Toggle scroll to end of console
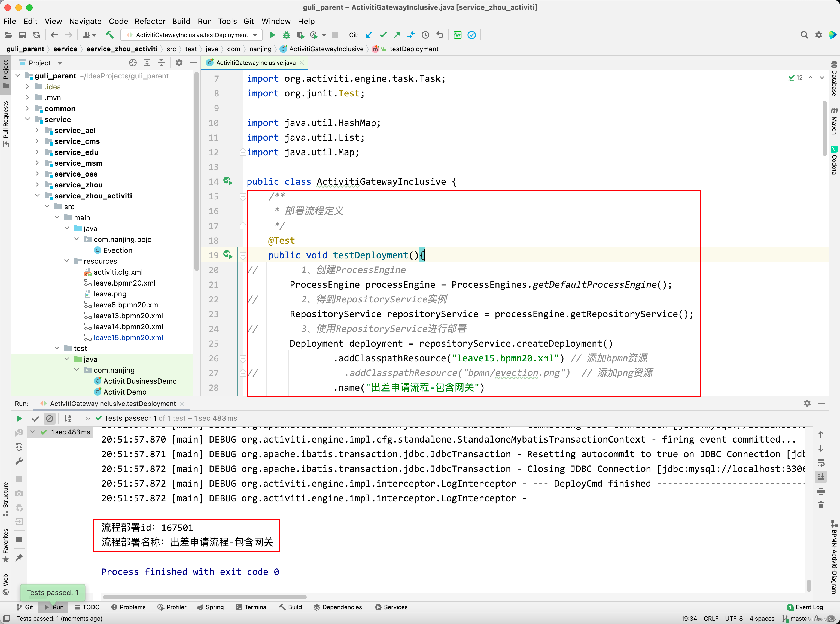The width and height of the screenshot is (840, 624). click(x=821, y=477)
